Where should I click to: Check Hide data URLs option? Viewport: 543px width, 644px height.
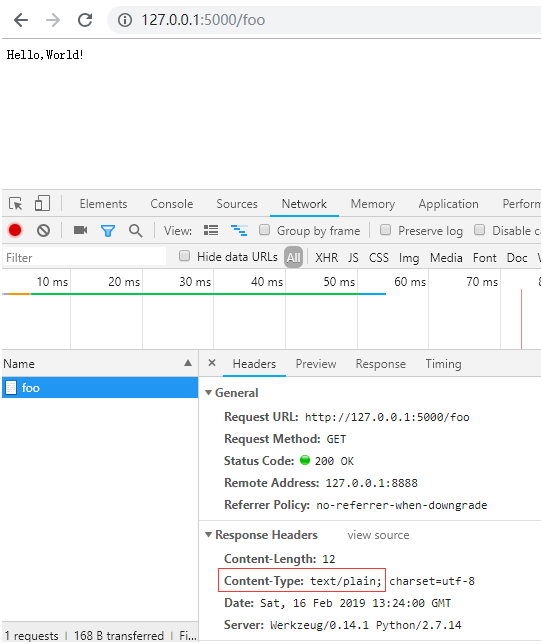click(184, 256)
